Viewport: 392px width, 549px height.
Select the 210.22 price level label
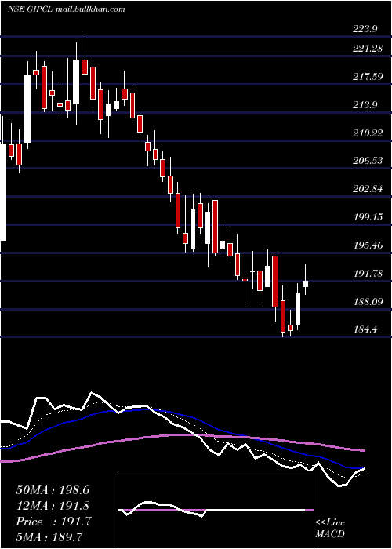click(367, 133)
